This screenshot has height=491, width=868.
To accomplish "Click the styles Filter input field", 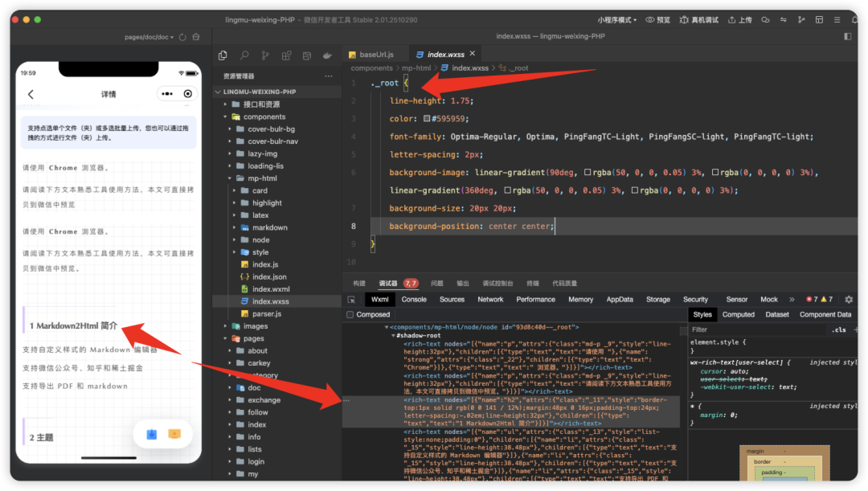I will 759,329.
